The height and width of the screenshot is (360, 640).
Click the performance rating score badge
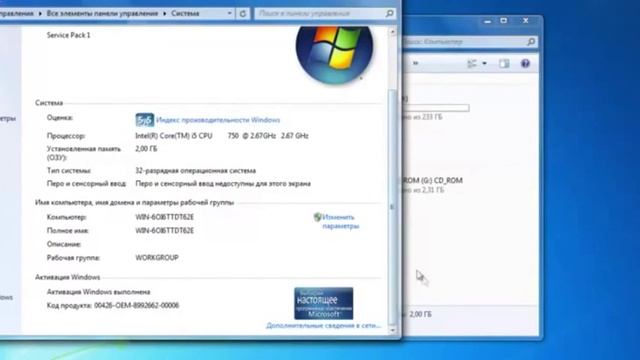[144, 120]
